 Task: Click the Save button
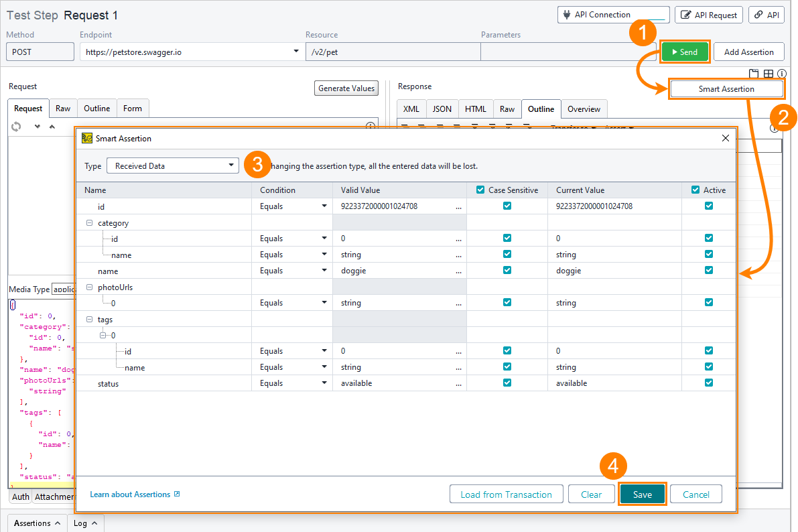pos(642,494)
